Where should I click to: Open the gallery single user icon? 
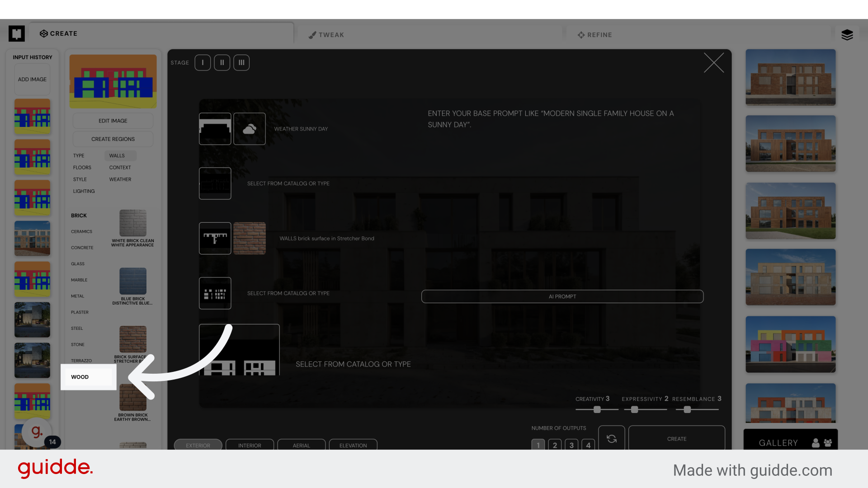[816, 443]
